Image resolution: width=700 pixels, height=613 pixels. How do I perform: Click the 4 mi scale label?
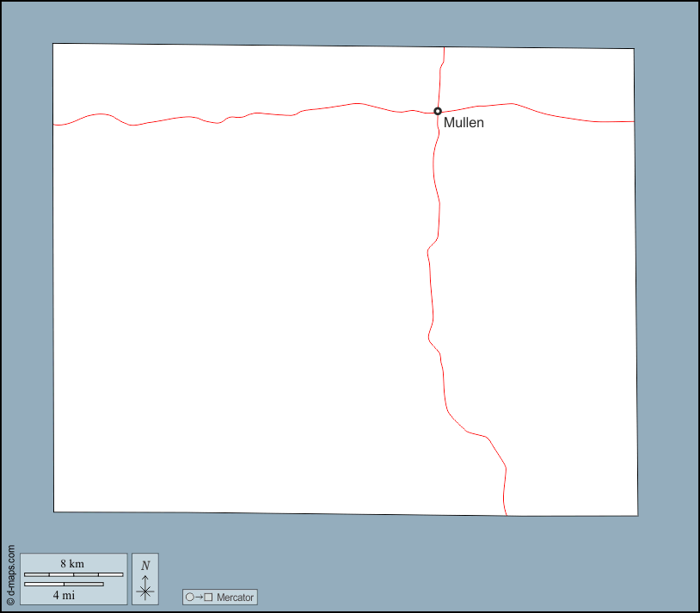[62, 594]
